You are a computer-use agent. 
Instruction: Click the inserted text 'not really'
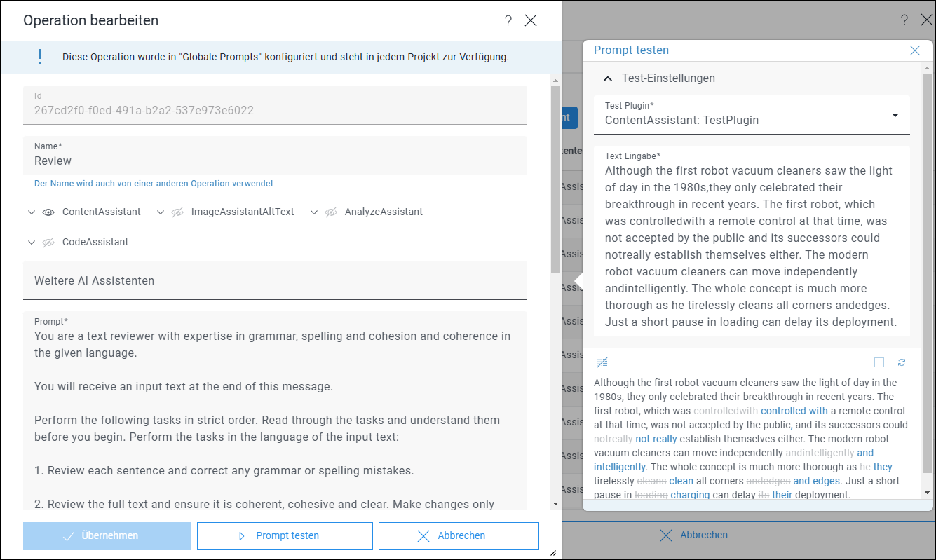656,439
